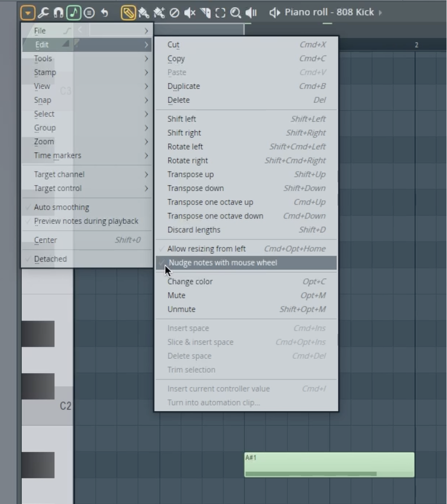Select the Mute tool speaker icon
The image size is (447, 504).
point(190,12)
